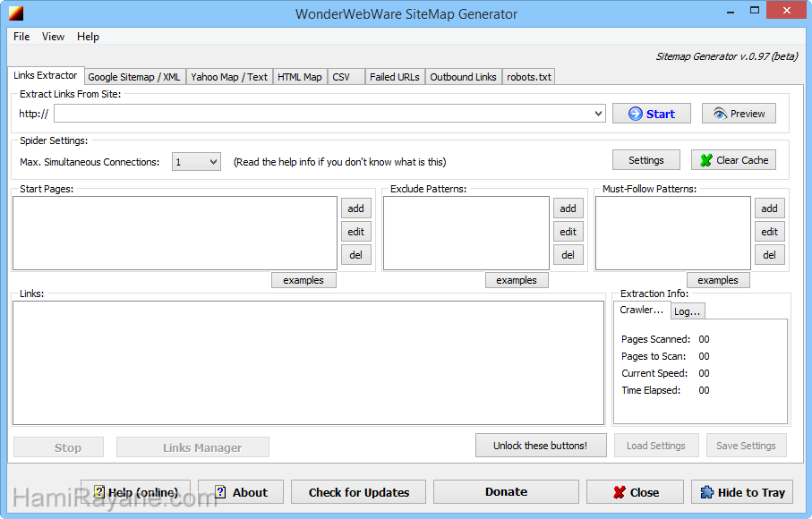Click del for Exclude Patterns
The image size is (812, 519).
tap(568, 255)
